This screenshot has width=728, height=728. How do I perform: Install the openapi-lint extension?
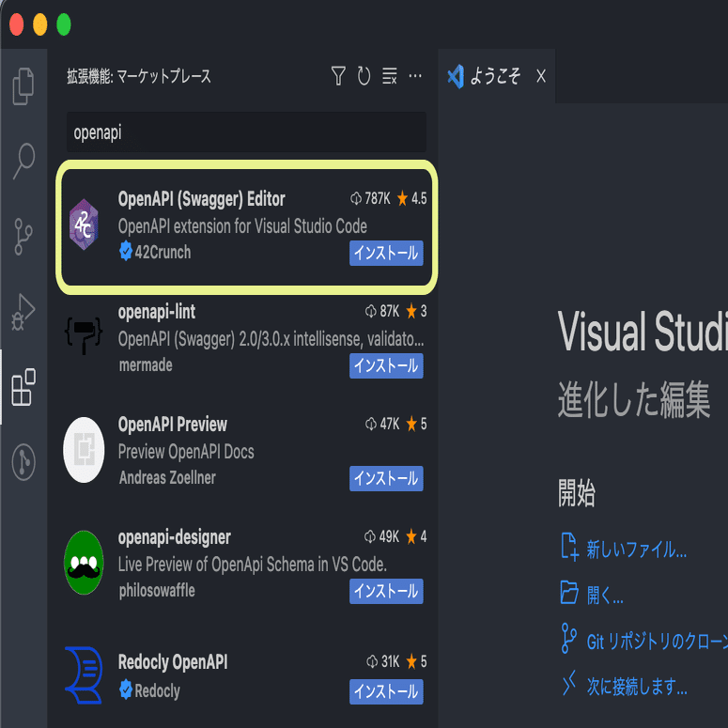[386, 365]
